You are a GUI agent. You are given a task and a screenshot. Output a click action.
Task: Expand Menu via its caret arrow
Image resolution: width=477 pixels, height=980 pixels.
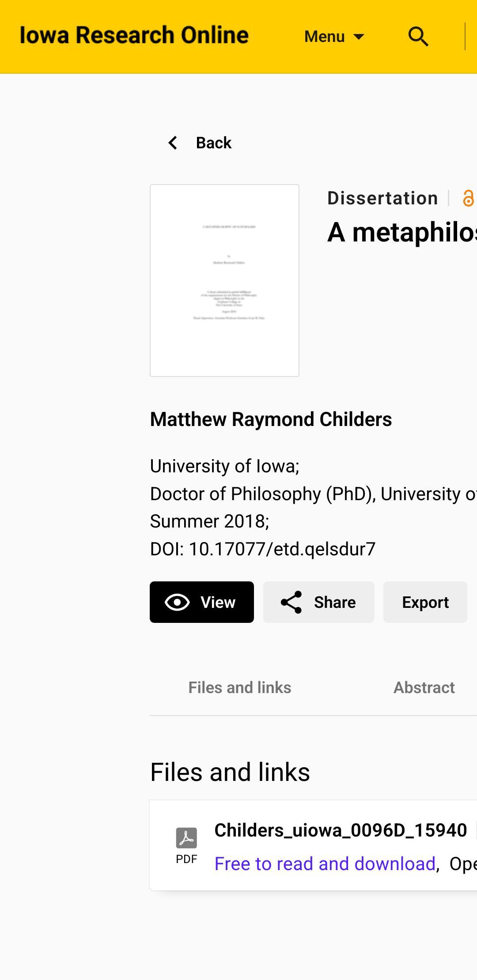tap(359, 37)
